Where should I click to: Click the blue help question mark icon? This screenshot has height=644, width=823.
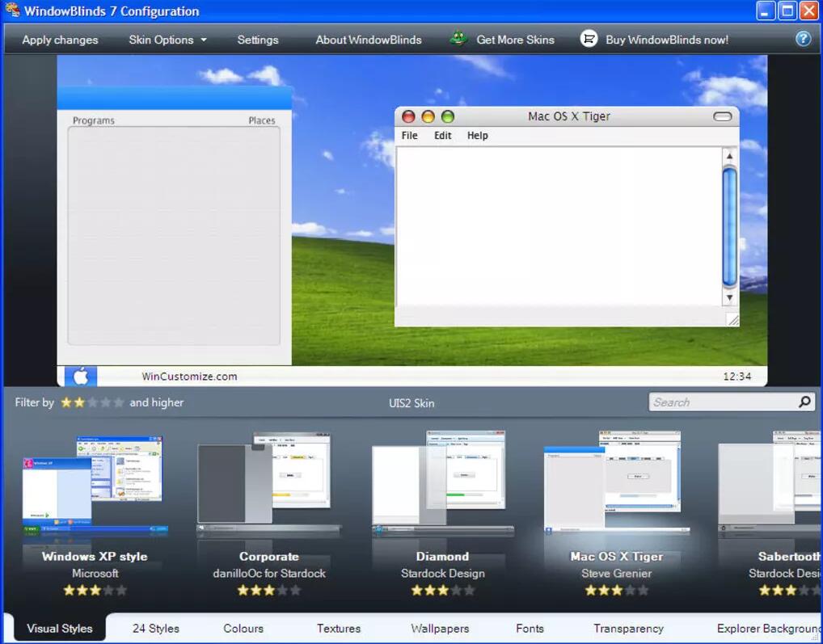click(x=803, y=39)
